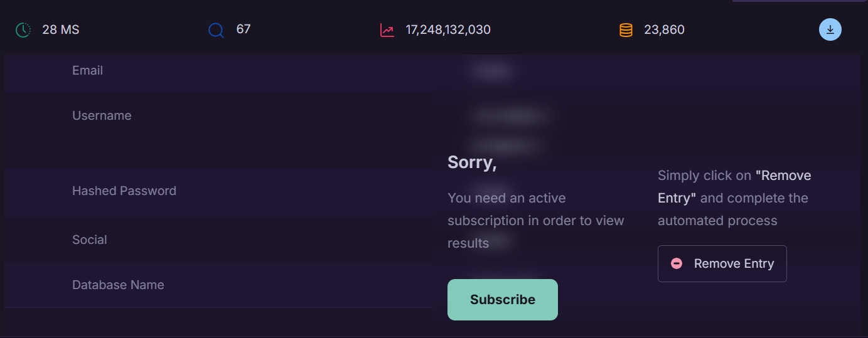Click the 28 MS response time value
Viewport: 868px width, 338px height.
pos(60,30)
